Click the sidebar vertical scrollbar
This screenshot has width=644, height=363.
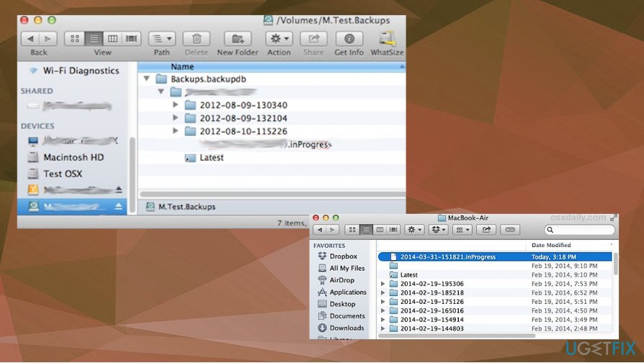[133, 174]
